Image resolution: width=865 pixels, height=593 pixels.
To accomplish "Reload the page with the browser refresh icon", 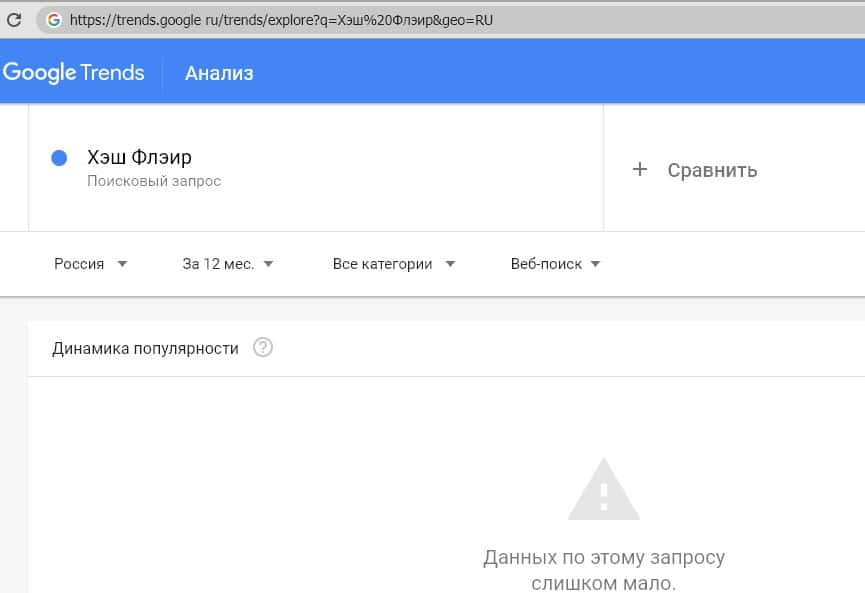I will pyautogui.click(x=14, y=19).
